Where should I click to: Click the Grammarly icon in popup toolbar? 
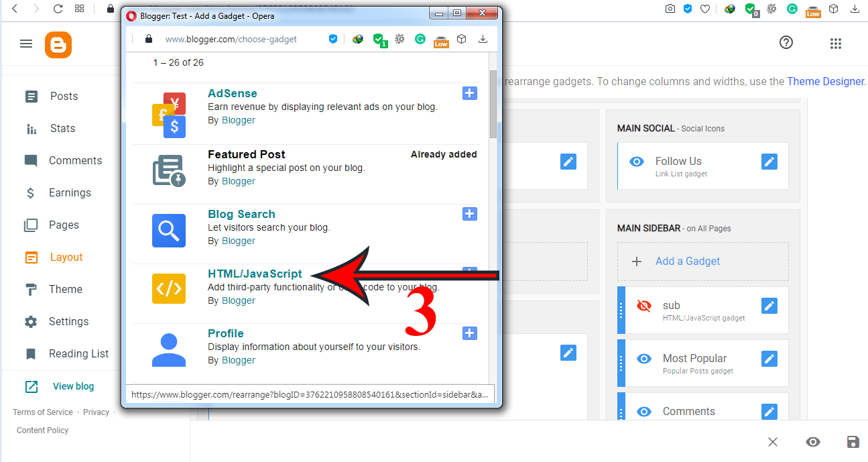click(x=420, y=39)
